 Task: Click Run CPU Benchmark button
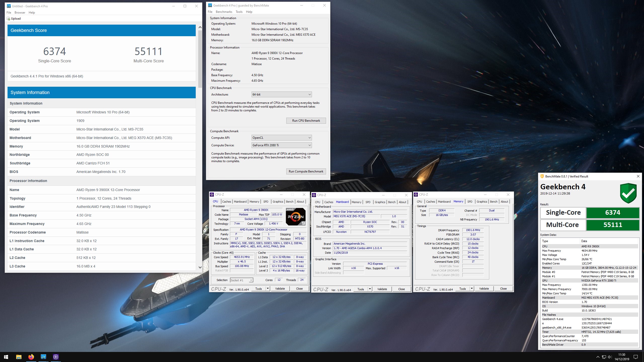click(x=306, y=121)
